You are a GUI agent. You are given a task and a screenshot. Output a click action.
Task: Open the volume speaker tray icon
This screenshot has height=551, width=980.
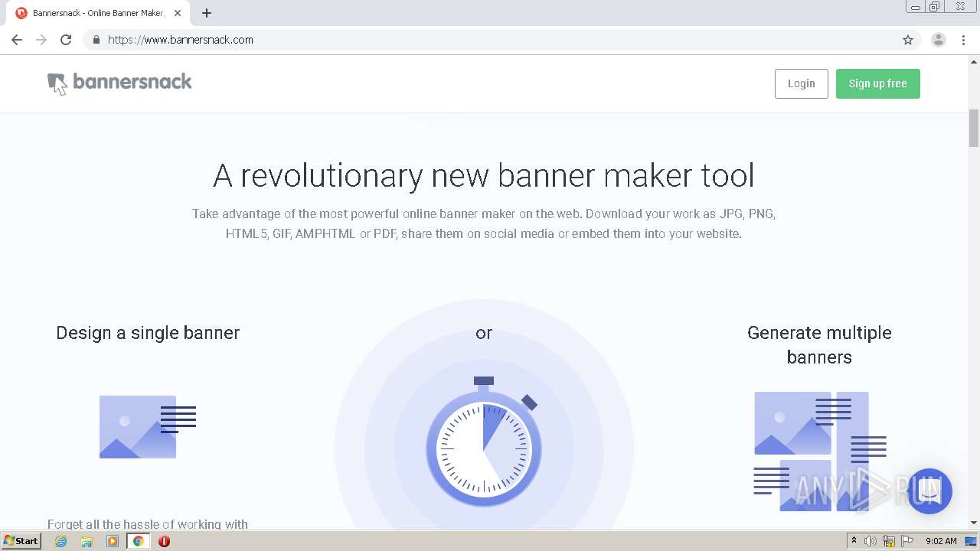click(871, 541)
